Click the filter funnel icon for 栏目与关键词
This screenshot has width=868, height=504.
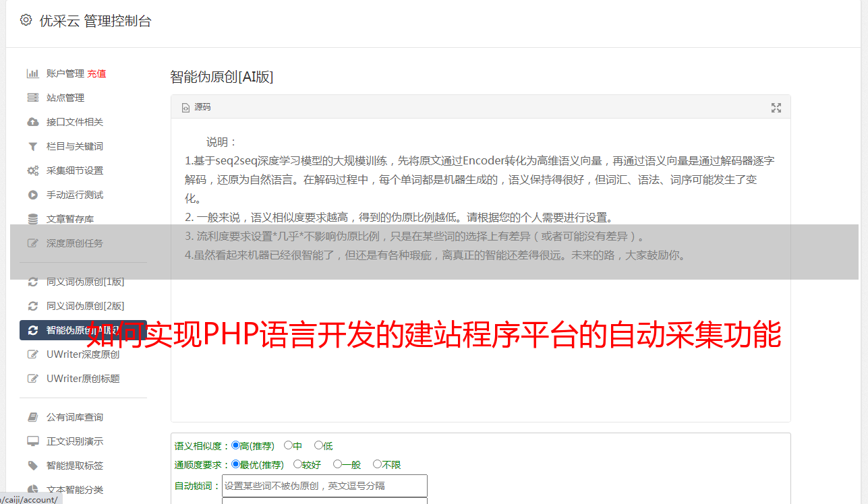32,146
